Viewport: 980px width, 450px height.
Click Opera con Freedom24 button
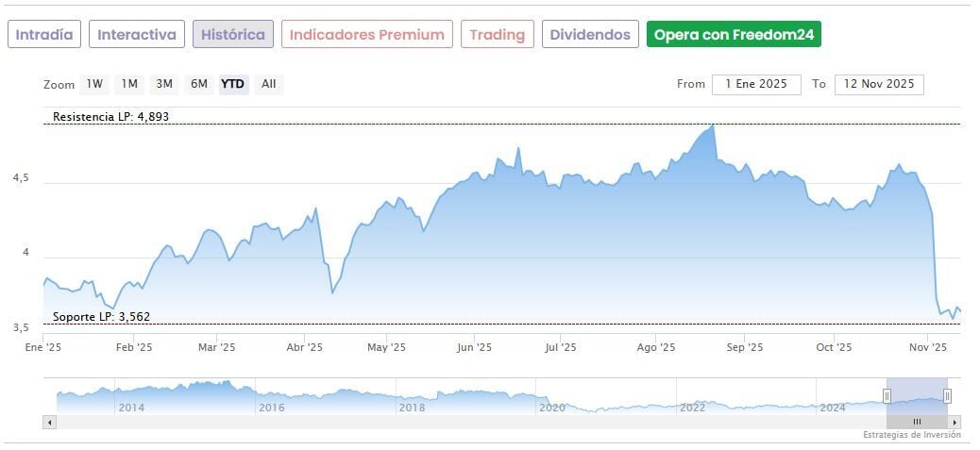(734, 35)
